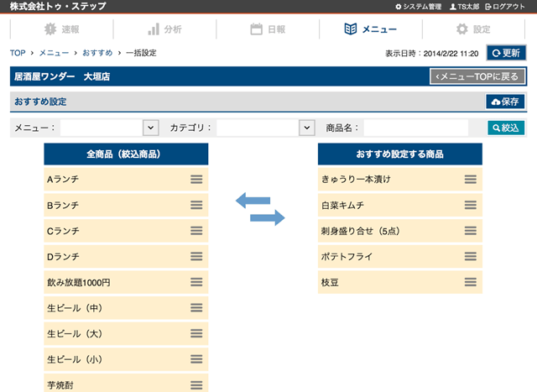Open the 分析 tab
Image resolution: width=537 pixels, height=392 pixels.
pyautogui.click(x=164, y=29)
